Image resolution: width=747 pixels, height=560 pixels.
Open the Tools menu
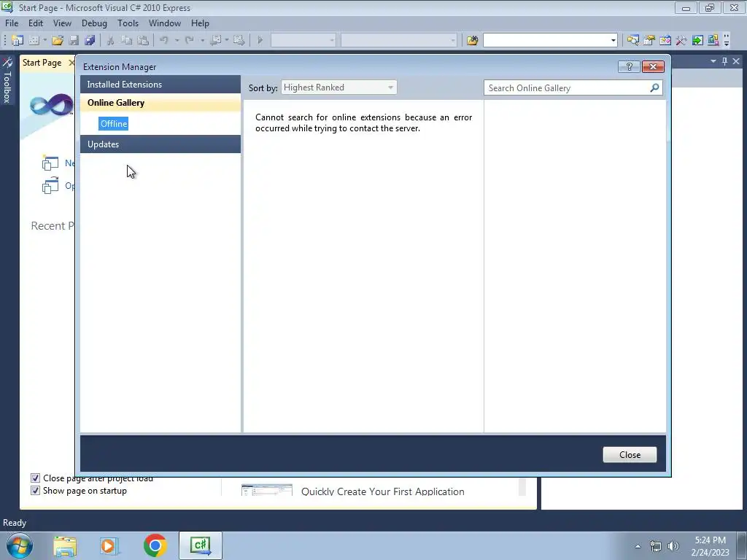128,23
